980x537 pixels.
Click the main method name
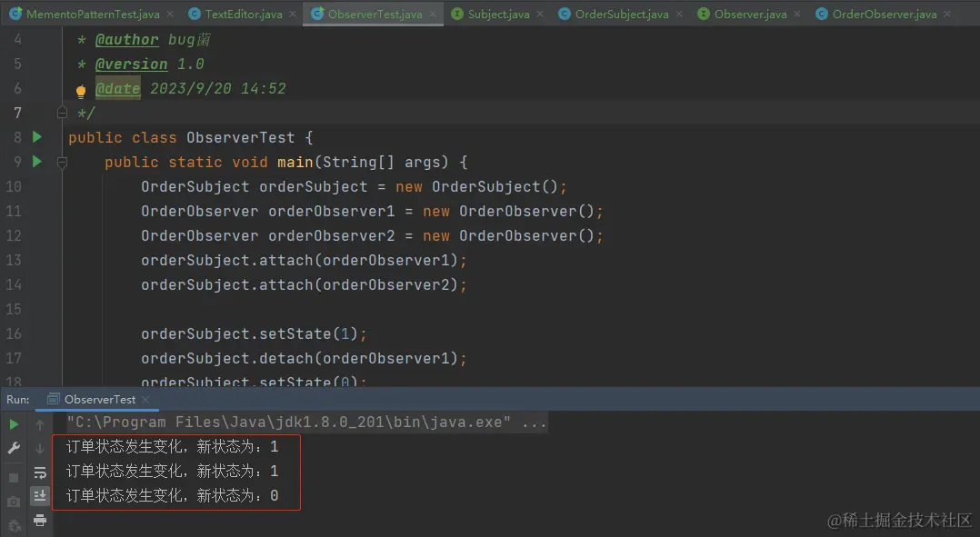coord(295,162)
